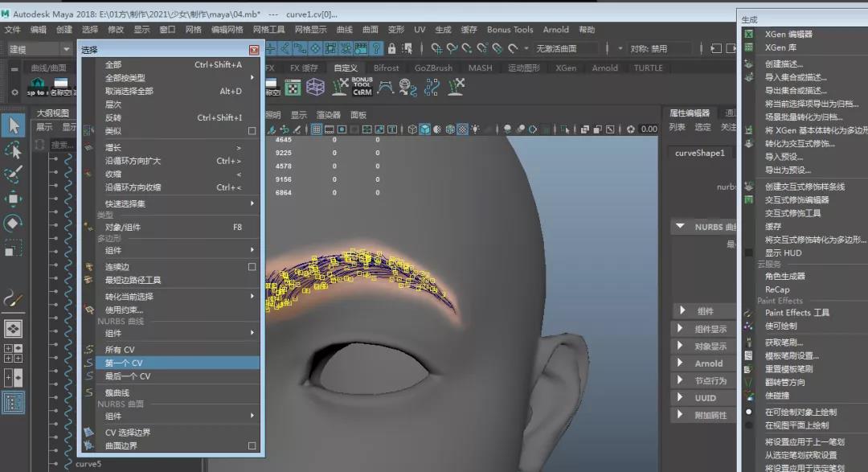Collapse the NURBS curve attribute section
Image resolution: width=868 pixels, height=472 pixels.
point(680,228)
